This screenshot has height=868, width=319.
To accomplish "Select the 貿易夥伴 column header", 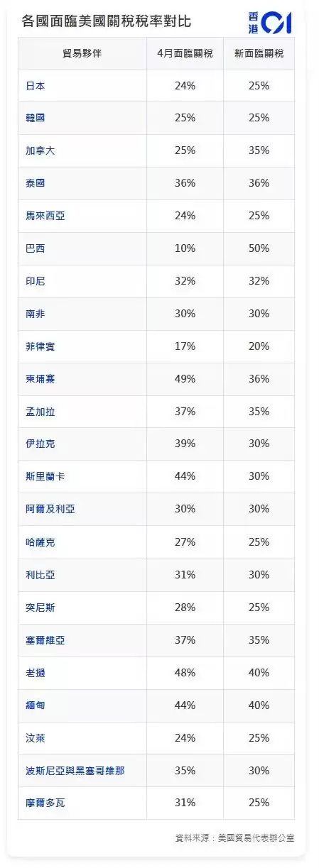I will [x=82, y=53].
